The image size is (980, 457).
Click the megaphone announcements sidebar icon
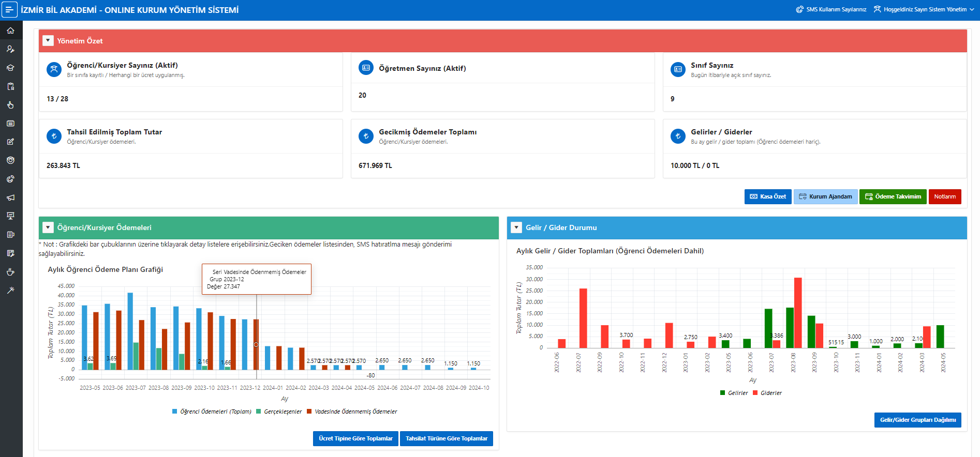(x=10, y=197)
